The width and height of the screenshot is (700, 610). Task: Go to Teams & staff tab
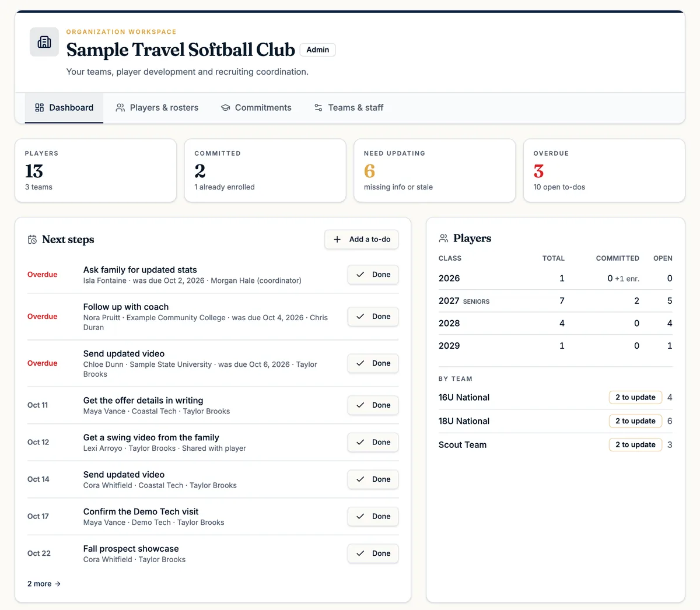pos(349,108)
